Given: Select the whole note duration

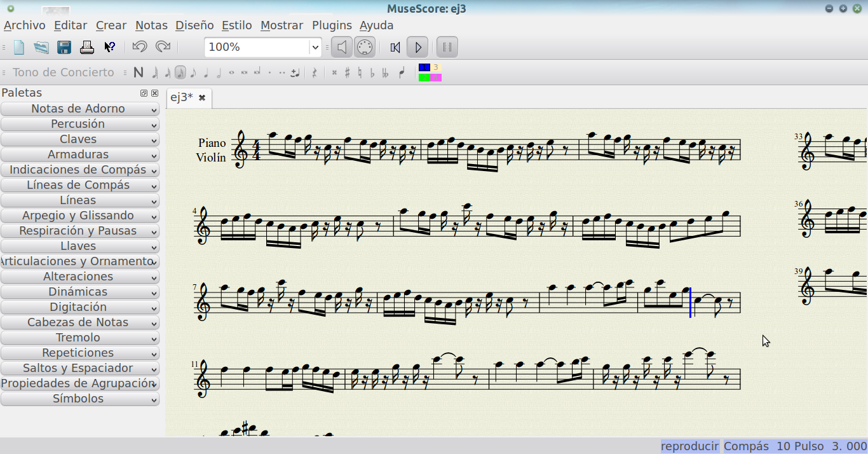Looking at the screenshot, I should [231, 72].
